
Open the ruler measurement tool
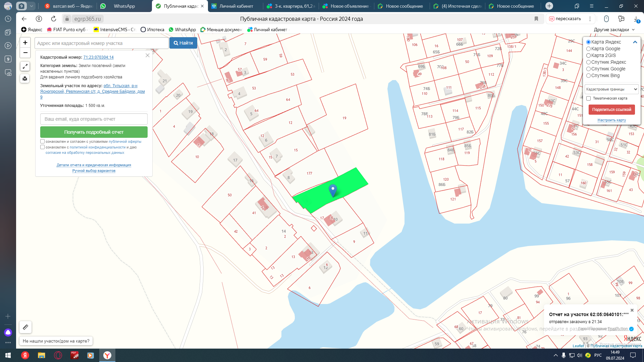pos(25,327)
